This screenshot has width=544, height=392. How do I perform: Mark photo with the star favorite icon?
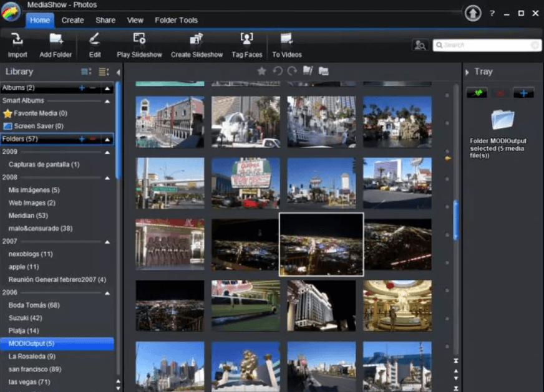[x=261, y=71]
